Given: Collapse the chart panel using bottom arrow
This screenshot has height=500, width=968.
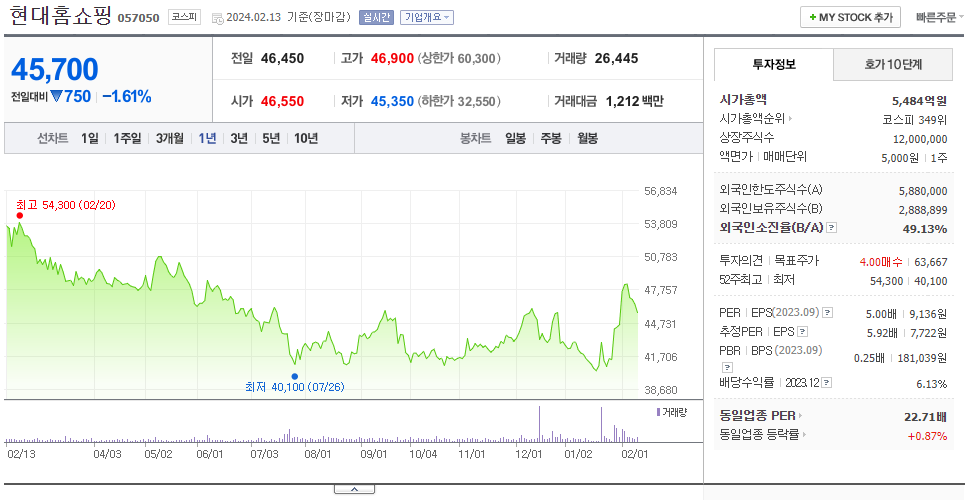Looking at the screenshot, I should 354,490.
